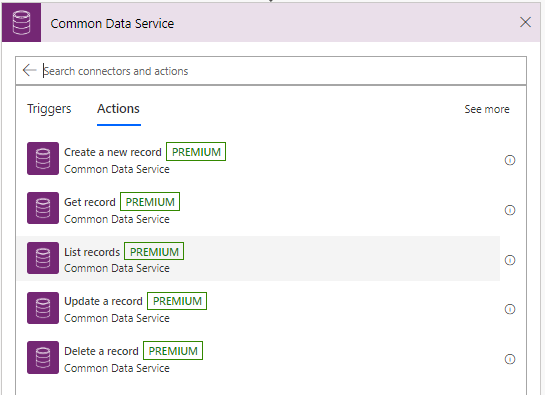Click the Get record database icon
This screenshot has height=395, width=545.
tap(43, 208)
